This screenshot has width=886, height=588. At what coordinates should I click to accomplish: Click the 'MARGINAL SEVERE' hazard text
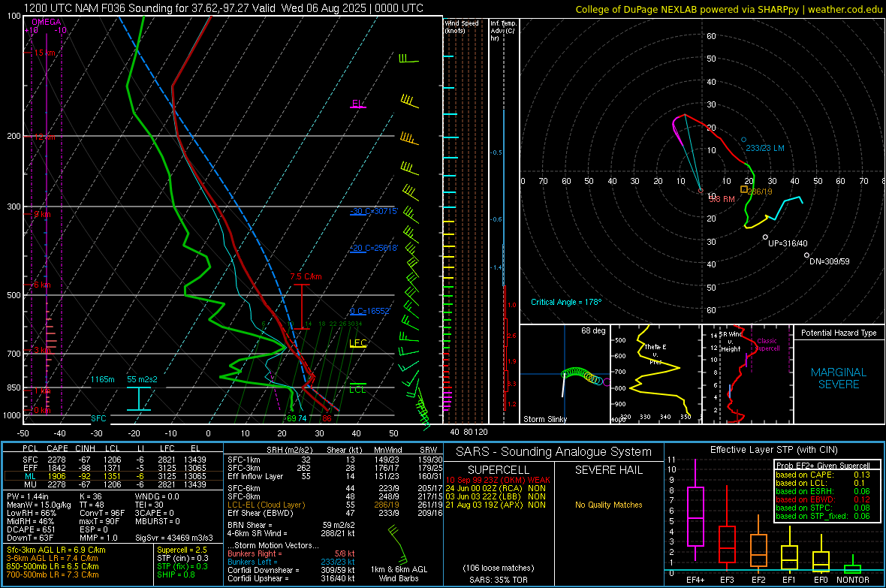(x=839, y=378)
